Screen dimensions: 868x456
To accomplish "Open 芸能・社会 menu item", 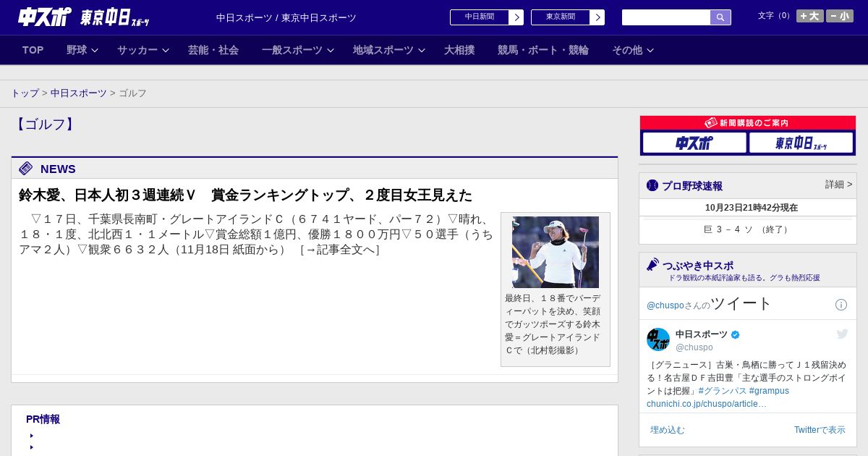I will (213, 50).
